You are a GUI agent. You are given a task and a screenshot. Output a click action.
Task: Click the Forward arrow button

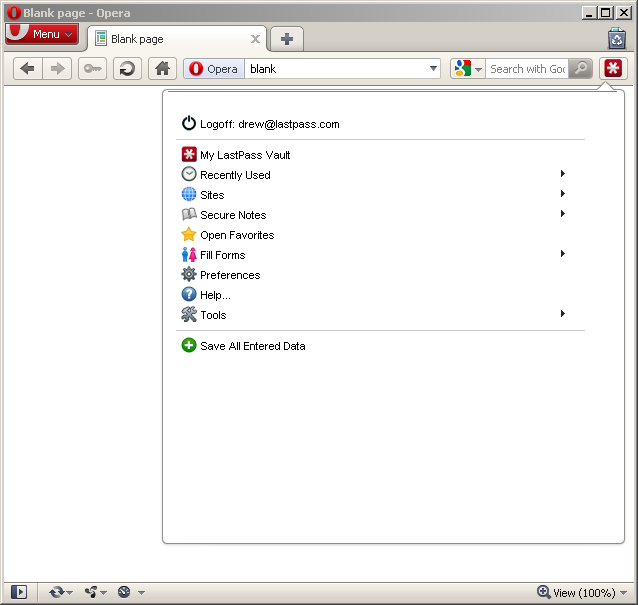tap(57, 68)
